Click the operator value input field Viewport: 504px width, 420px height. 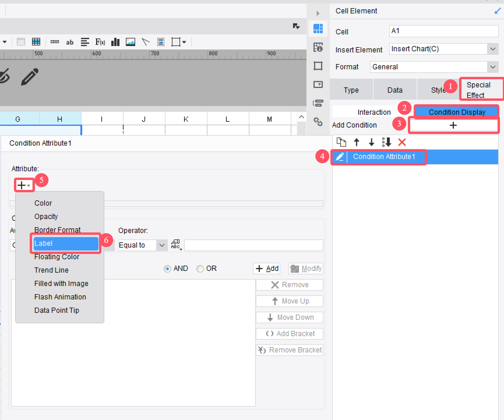(x=254, y=245)
